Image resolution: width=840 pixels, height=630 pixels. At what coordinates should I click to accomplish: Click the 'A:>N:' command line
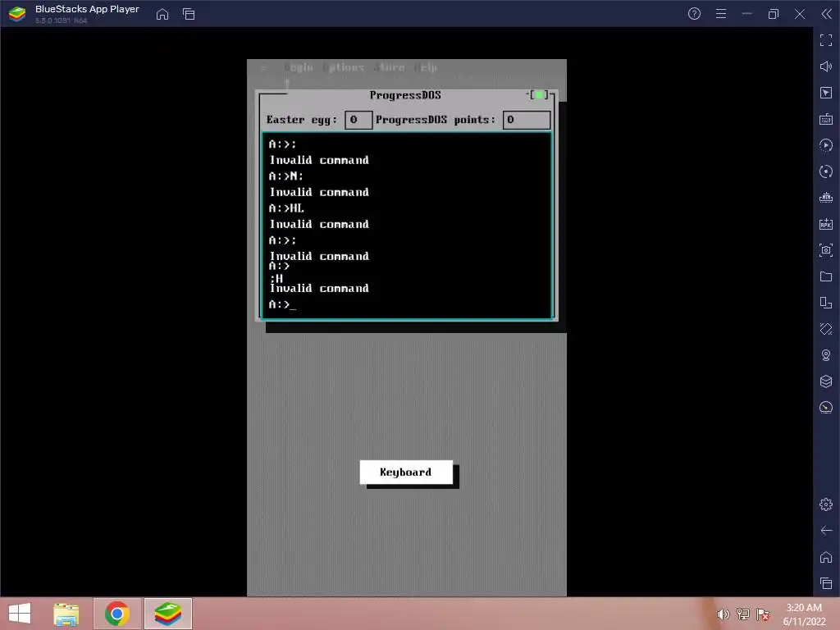point(286,176)
